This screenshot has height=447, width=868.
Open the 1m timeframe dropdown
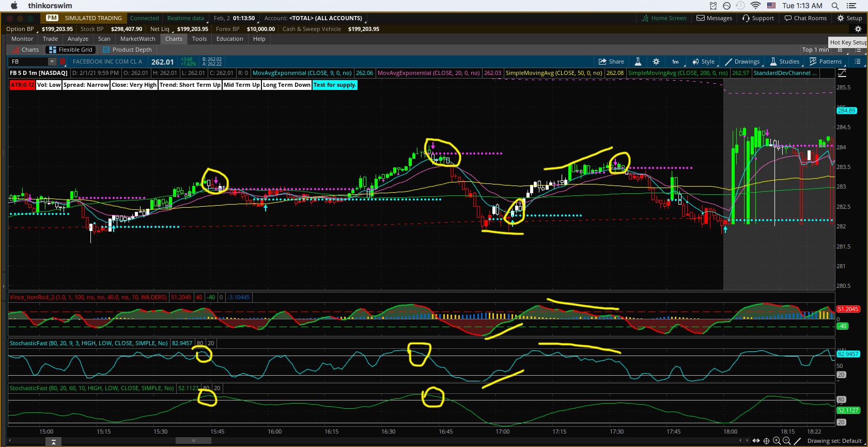pos(675,61)
